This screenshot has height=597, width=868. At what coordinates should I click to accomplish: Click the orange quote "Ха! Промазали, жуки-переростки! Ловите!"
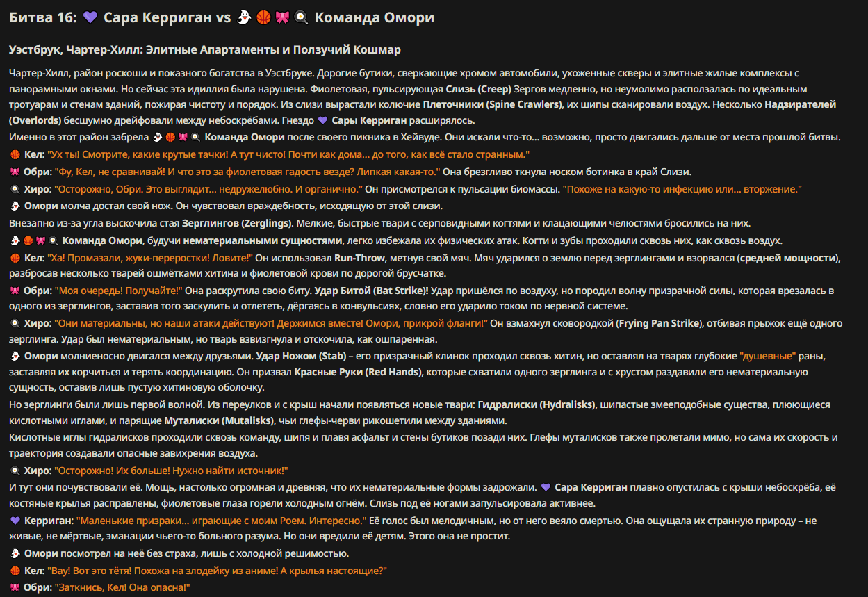coord(150,259)
